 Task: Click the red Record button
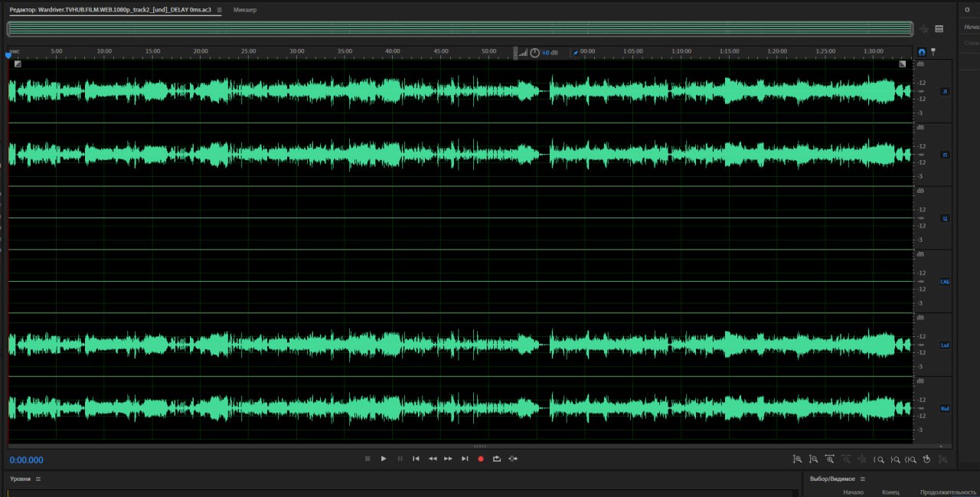pos(481,459)
